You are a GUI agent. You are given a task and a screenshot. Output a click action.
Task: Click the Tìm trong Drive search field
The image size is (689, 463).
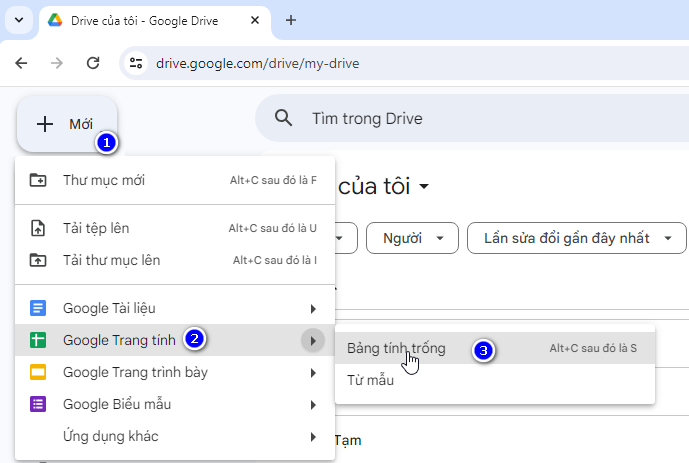click(472, 118)
